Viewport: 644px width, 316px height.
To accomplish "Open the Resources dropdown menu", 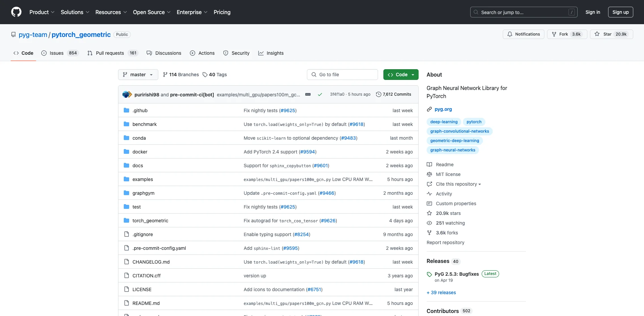I will coord(111,12).
